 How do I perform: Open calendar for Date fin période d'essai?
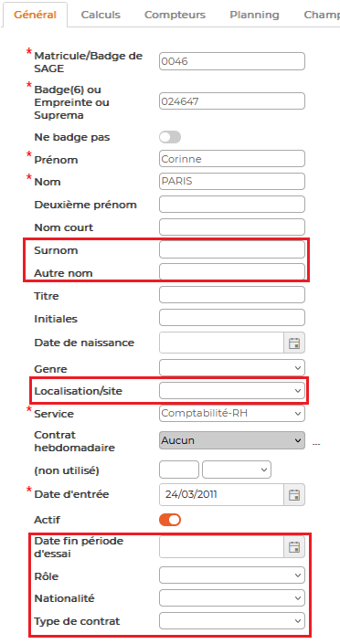tap(294, 547)
